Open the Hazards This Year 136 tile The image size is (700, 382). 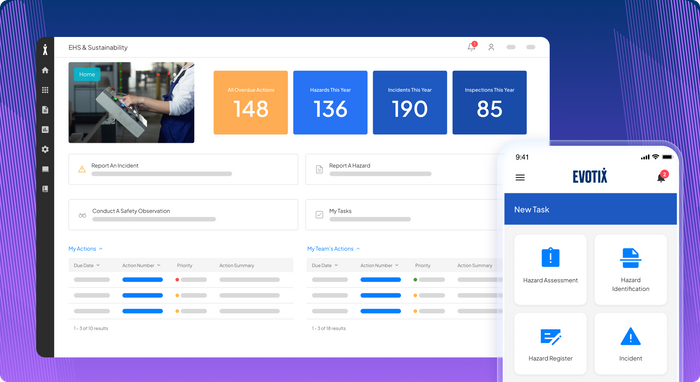pyautogui.click(x=330, y=102)
